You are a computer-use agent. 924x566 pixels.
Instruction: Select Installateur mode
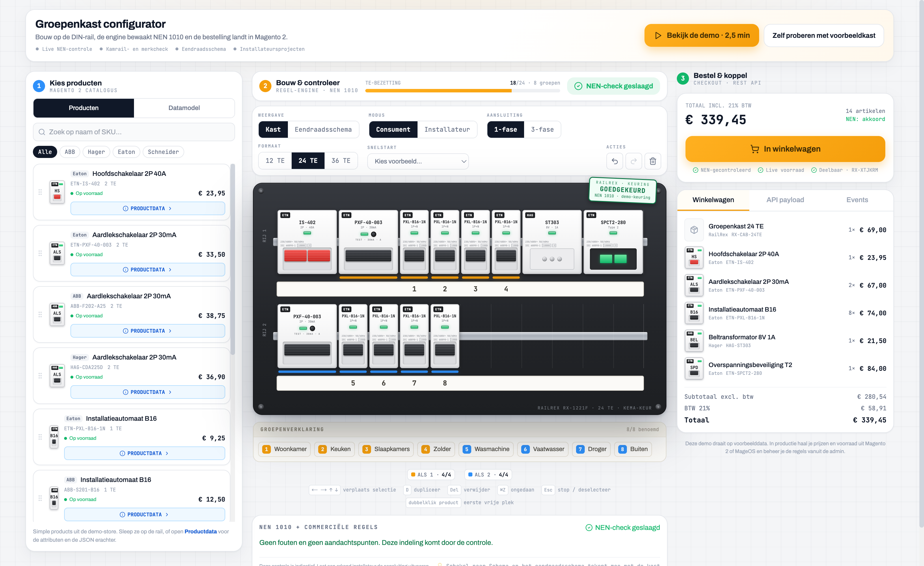click(447, 129)
